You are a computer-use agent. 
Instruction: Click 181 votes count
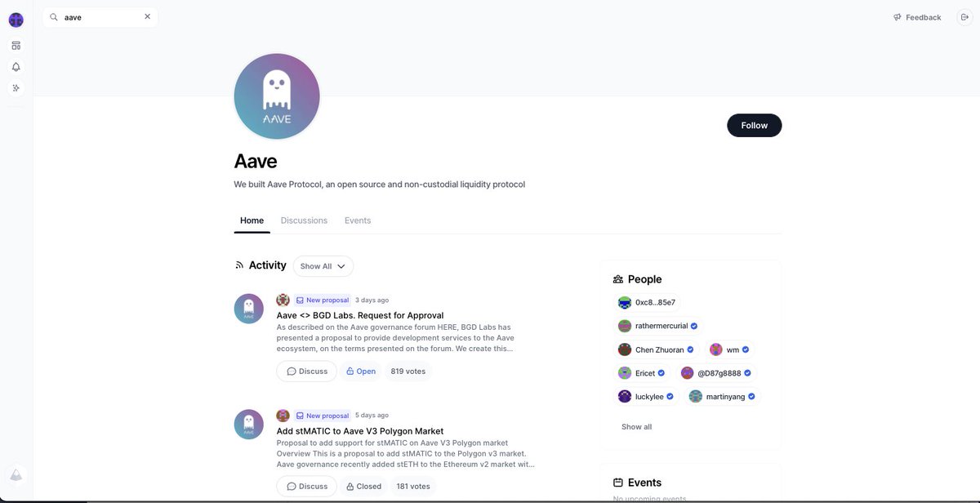point(413,486)
